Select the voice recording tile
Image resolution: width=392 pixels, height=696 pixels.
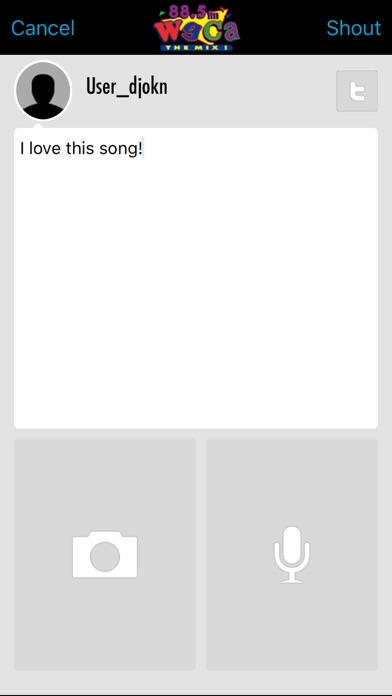pos(292,554)
